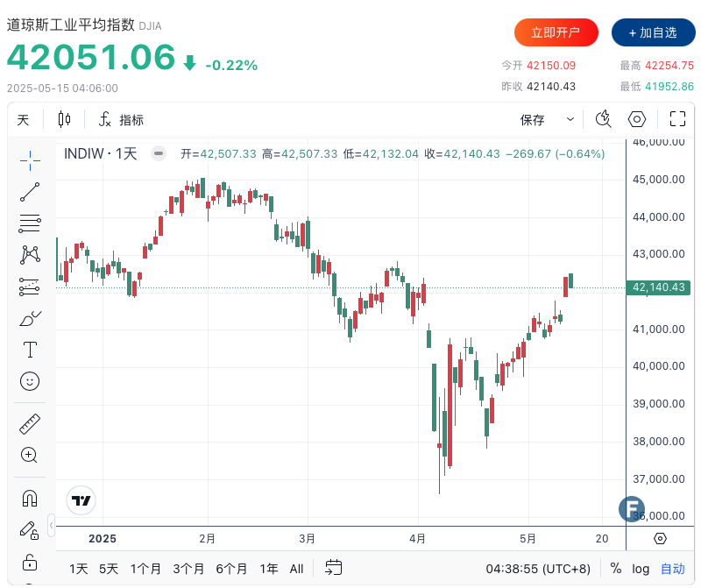708x588 pixels.
Task: Select the ruler measure tool
Action: [30, 424]
